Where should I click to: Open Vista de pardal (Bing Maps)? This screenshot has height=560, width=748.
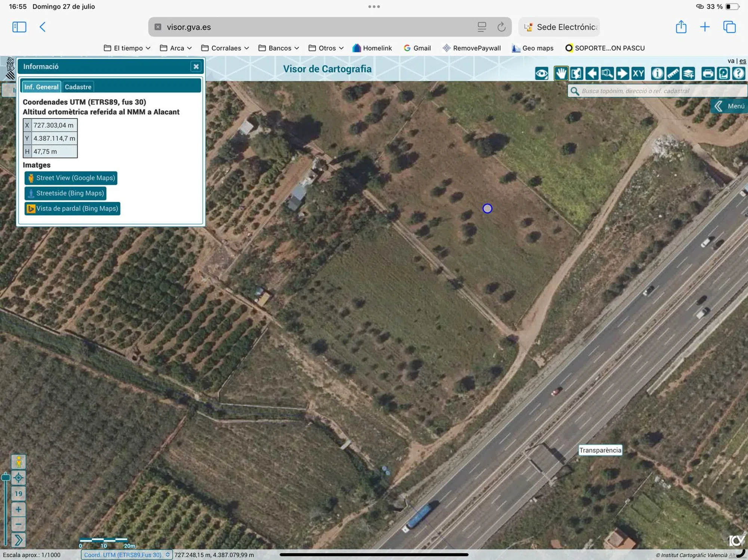(72, 209)
